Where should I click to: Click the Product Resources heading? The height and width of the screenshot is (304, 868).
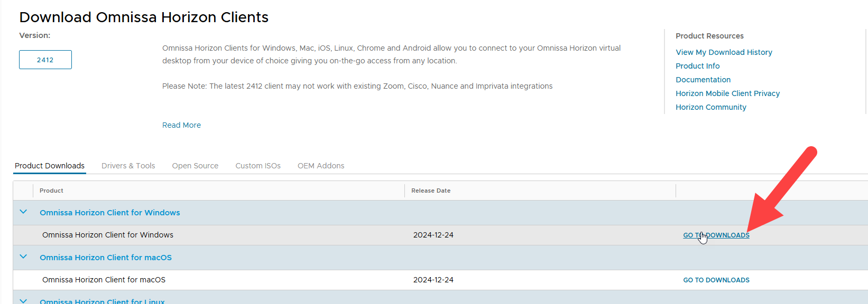709,36
